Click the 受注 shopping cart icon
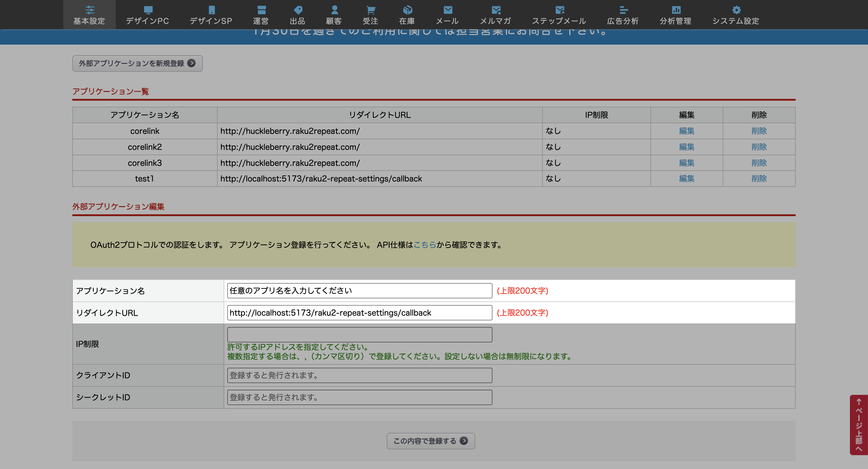The image size is (868, 469). [370, 10]
